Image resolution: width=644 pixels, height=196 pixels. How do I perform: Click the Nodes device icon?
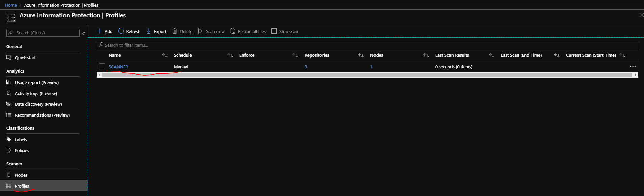[9, 175]
